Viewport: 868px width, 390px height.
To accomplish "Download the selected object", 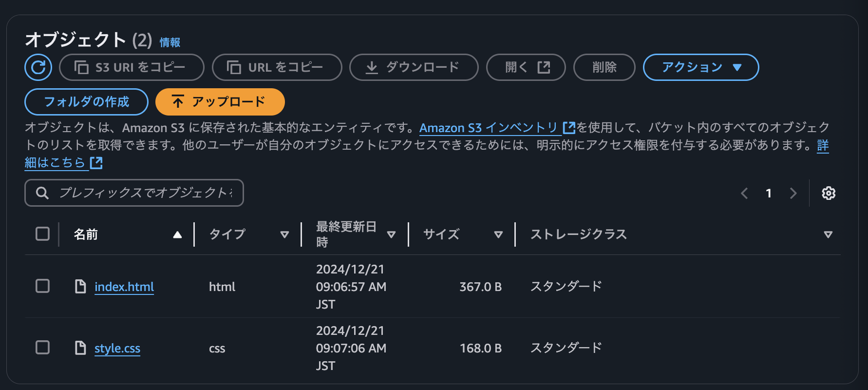I will (414, 67).
